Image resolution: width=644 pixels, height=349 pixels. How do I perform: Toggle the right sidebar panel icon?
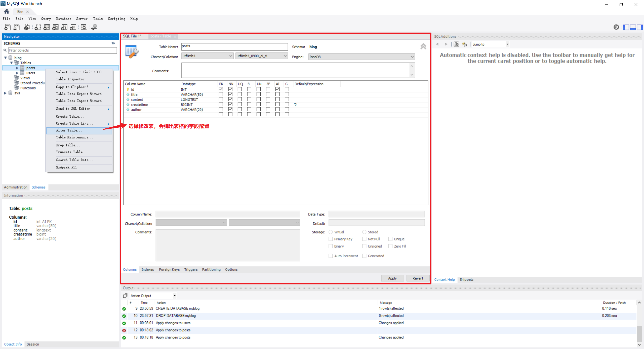639,27
